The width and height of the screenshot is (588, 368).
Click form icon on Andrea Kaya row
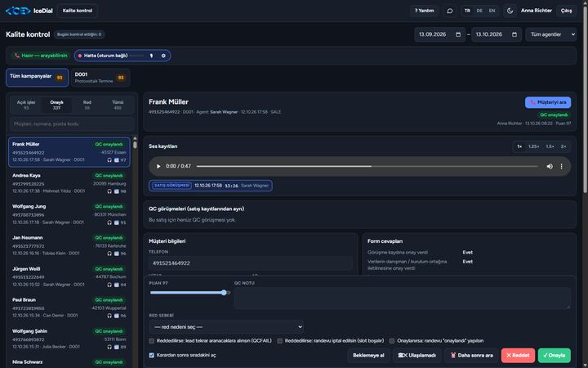pyautogui.click(x=117, y=191)
